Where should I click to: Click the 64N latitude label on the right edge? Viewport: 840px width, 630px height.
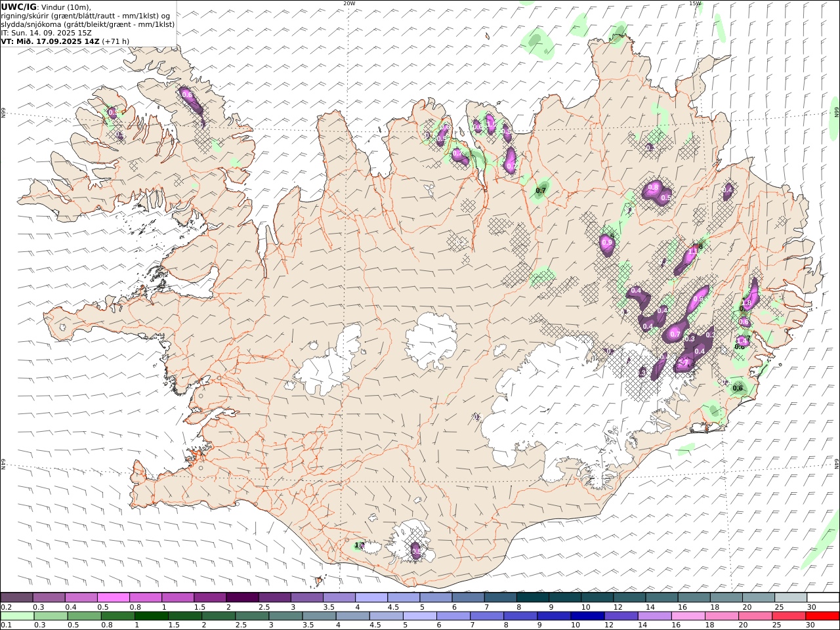(837, 463)
